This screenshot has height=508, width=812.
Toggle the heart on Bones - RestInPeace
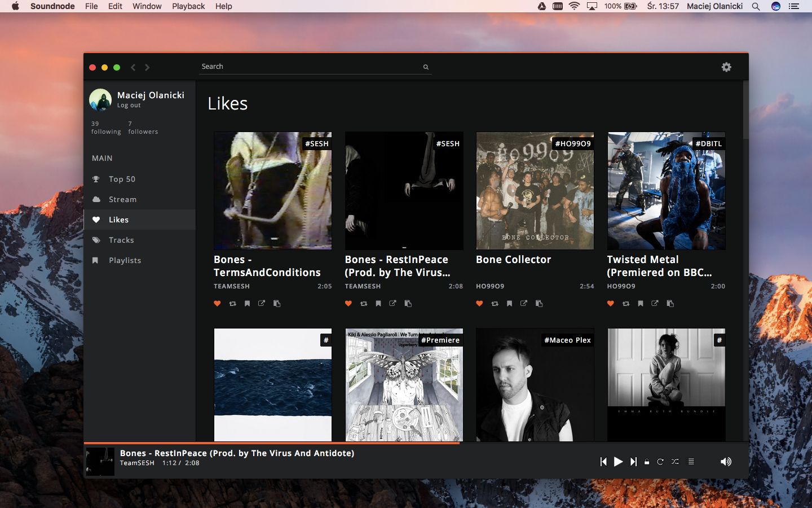click(348, 304)
